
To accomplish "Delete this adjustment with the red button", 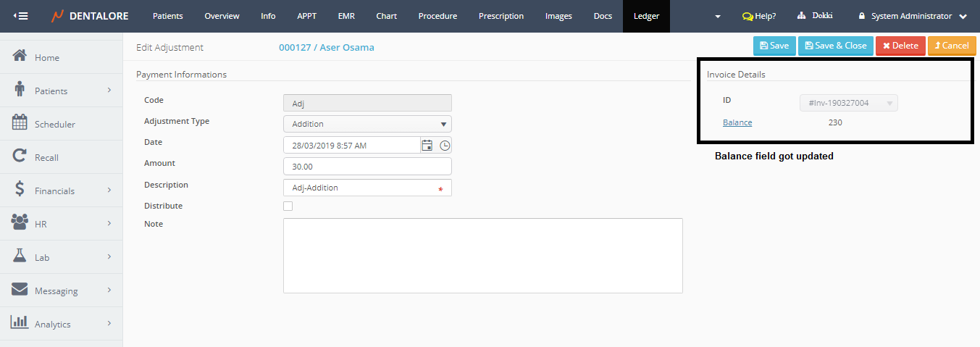I will click(900, 46).
